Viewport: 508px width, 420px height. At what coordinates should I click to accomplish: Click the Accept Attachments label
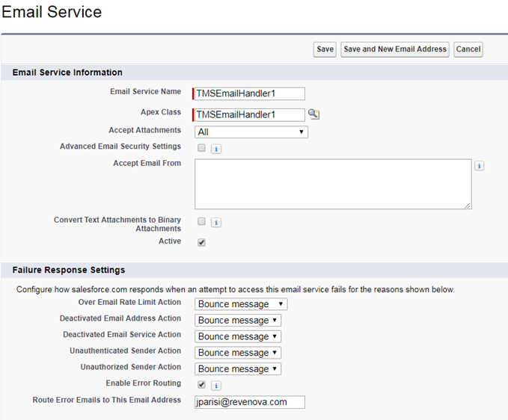145,130
